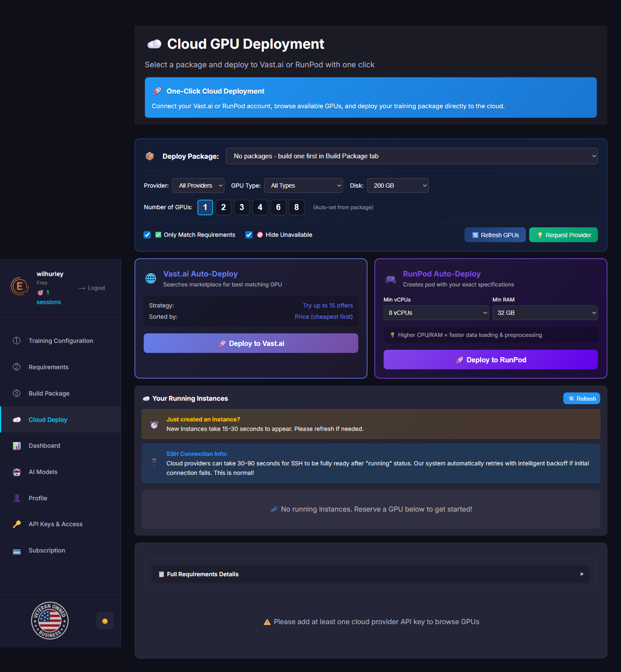Click the AI Models robot icon

pyautogui.click(x=17, y=472)
